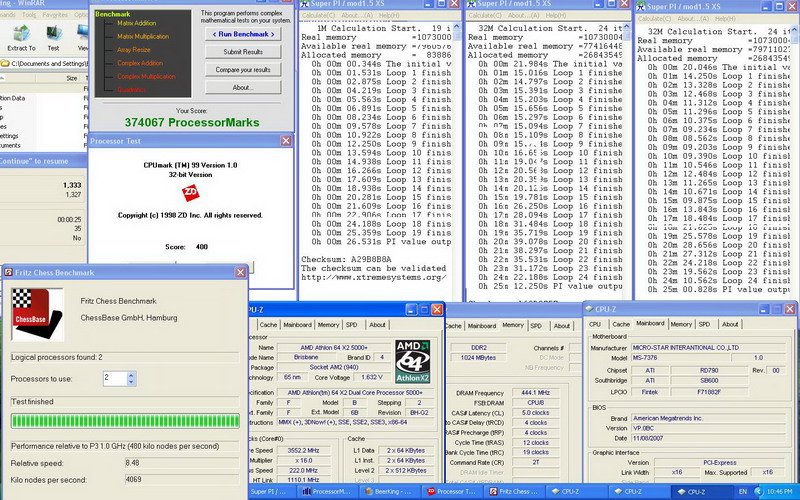Click Kilo nodes per second value 4069
Viewport: 800px width, 500px height.
point(181,480)
